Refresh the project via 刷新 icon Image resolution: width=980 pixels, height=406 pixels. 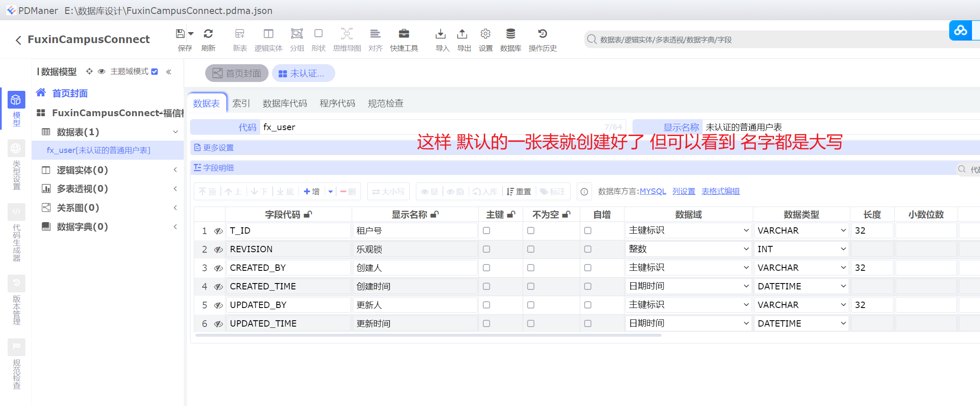click(208, 34)
